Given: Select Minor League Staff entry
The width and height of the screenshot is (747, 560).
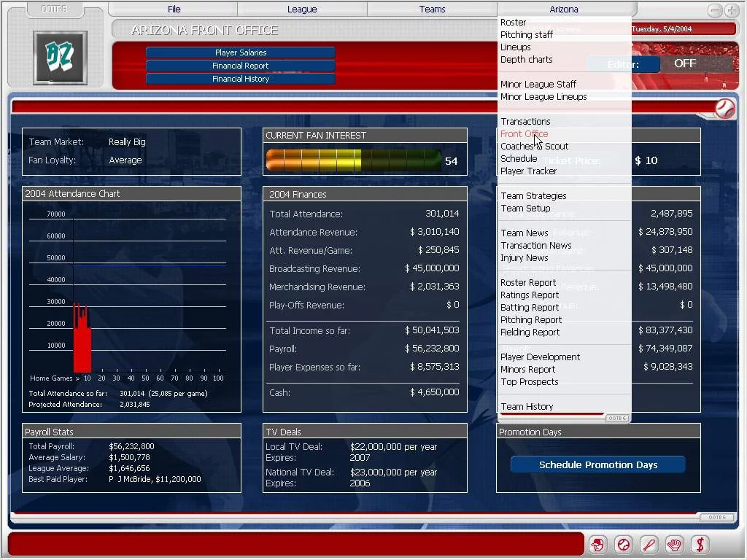Looking at the screenshot, I should pyautogui.click(x=538, y=85).
